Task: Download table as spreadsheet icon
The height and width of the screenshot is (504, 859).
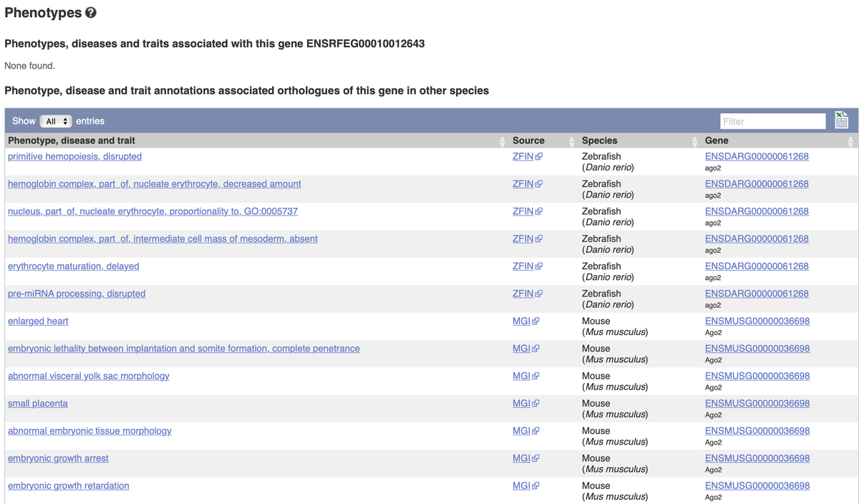Action: click(842, 120)
